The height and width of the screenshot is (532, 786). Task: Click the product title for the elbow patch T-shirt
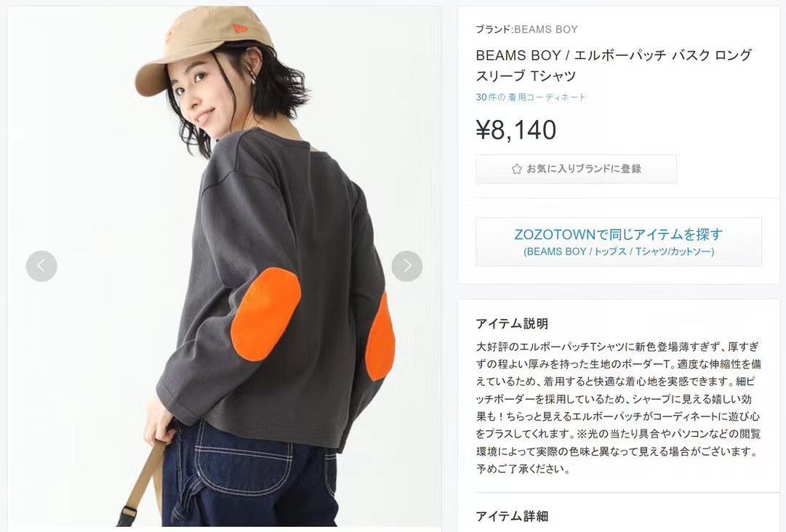[614, 65]
